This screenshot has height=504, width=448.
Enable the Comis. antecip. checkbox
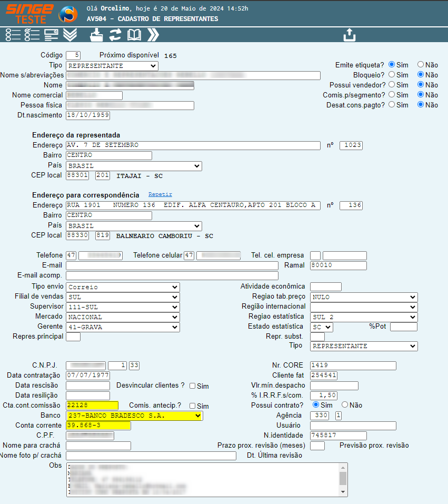(193, 406)
